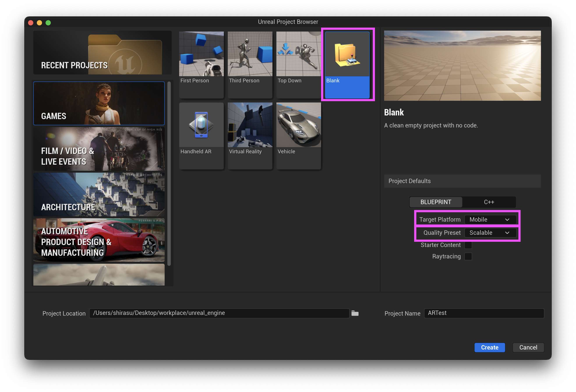
Task: Open the Film / Video & Live Events category
Action: point(99,149)
